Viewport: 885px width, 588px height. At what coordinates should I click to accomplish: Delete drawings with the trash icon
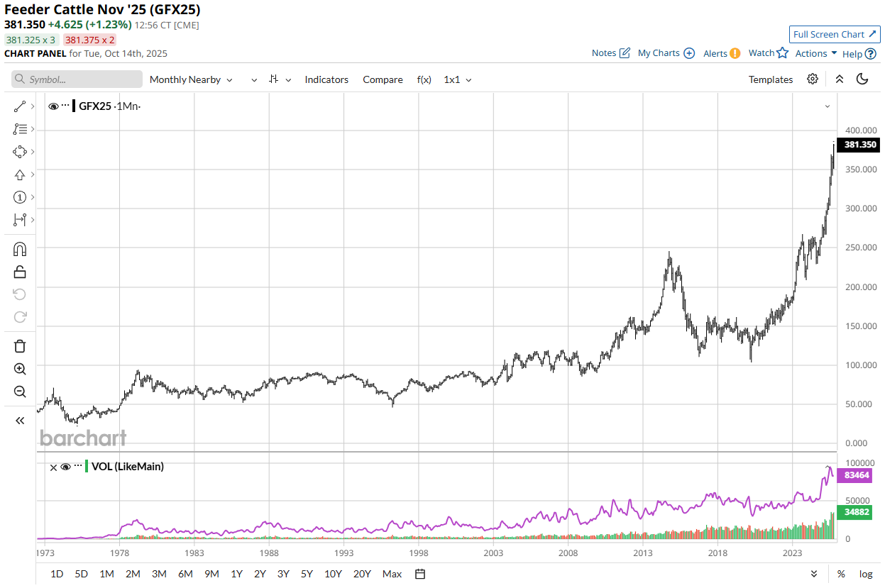click(20, 346)
